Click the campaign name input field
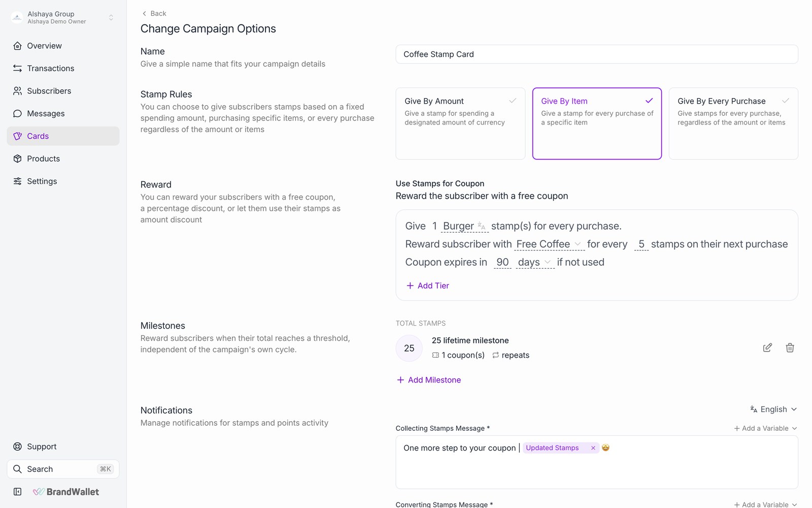 pyautogui.click(x=597, y=54)
